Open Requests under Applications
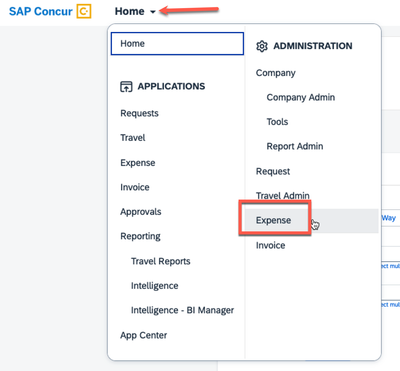This screenshot has height=371, width=400. click(x=139, y=113)
